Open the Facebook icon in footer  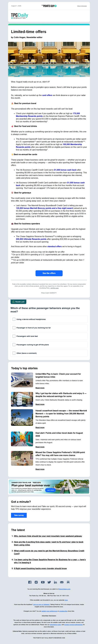point(30,582)
